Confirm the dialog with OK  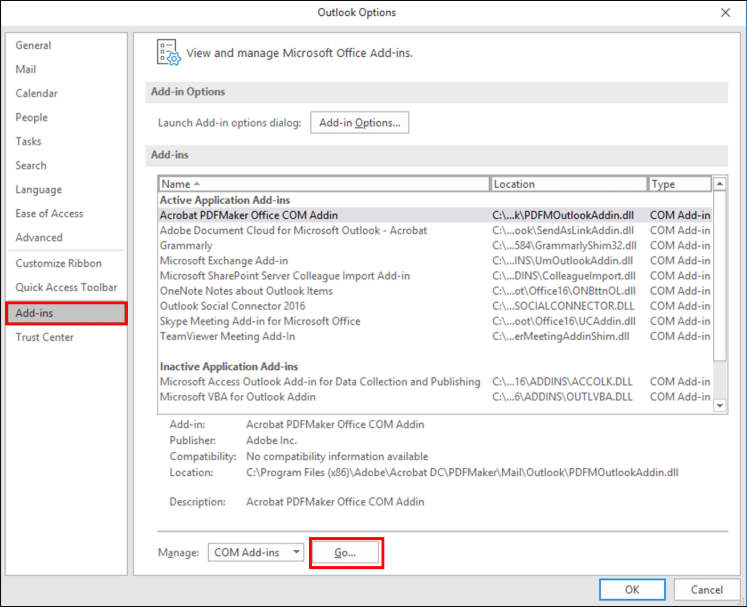pyautogui.click(x=632, y=590)
